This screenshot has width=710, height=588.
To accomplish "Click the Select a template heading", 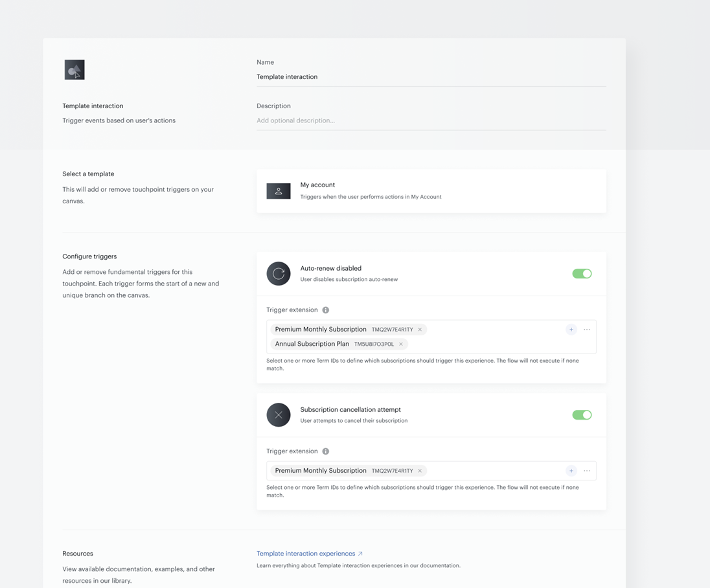I will [x=88, y=174].
